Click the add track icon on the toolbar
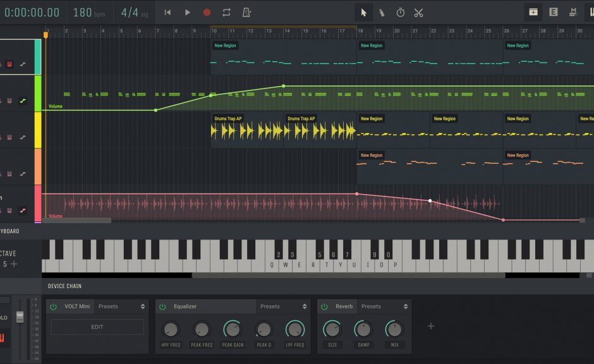594x364 pixels. point(534,11)
